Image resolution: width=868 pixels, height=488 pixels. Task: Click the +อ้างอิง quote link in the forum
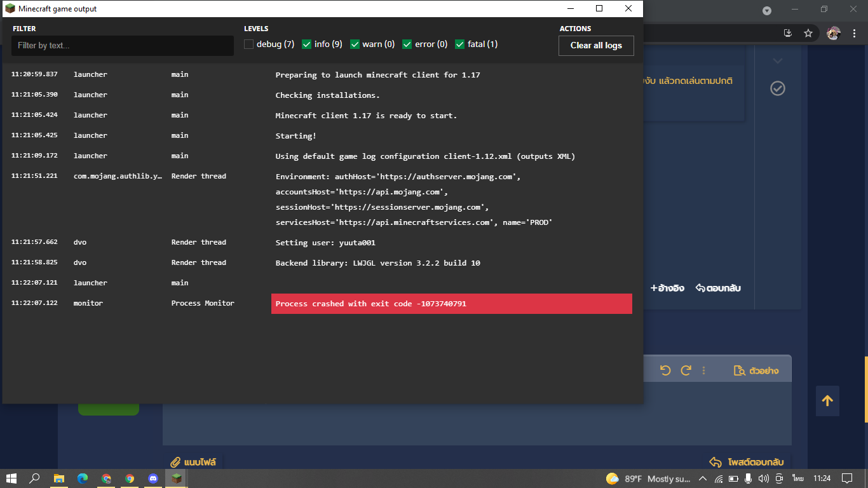click(667, 288)
